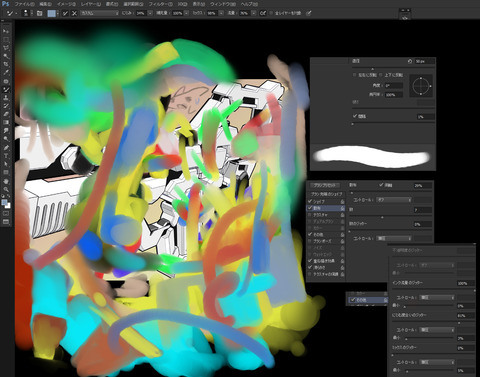Enable the airbrush icon in options bar
The image size is (480, 377).
click(x=263, y=13)
